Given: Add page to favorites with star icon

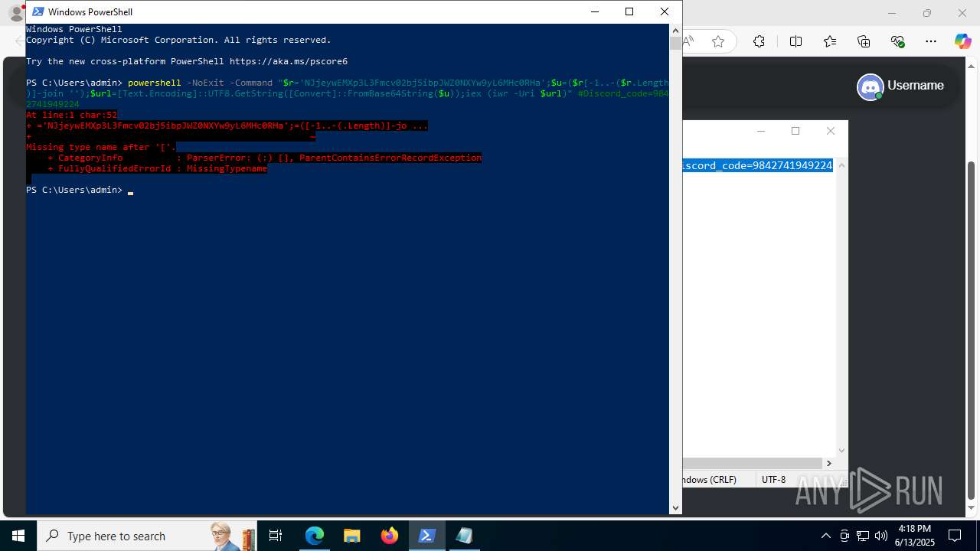Looking at the screenshot, I should 718,41.
